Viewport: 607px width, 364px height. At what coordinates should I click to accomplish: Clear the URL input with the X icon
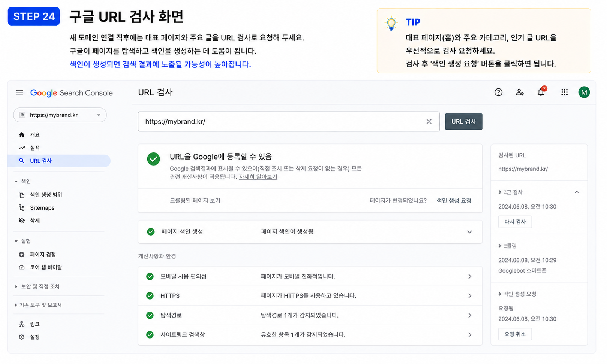[429, 121]
